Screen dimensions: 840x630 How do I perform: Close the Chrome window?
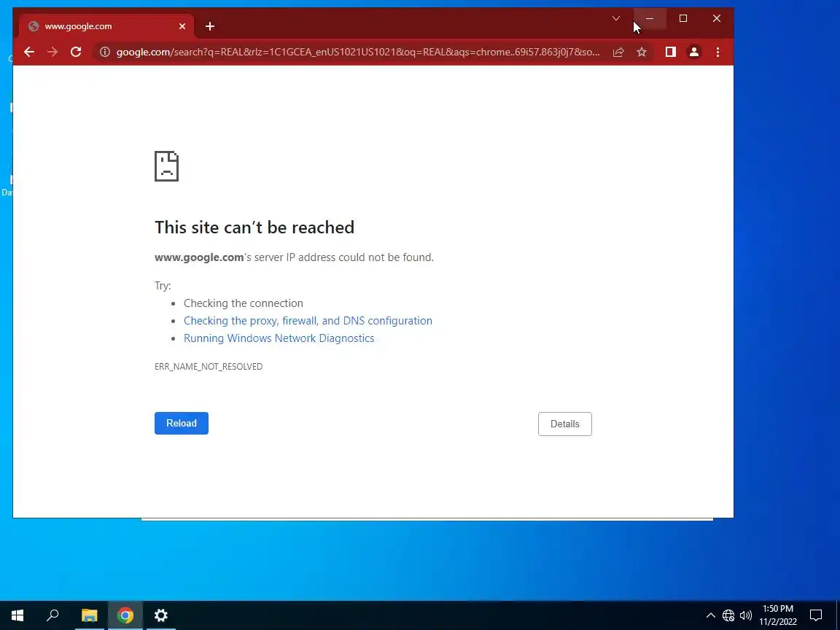point(717,18)
